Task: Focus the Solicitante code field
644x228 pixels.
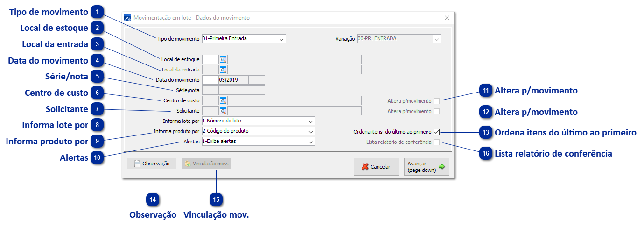Action: pyautogui.click(x=210, y=111)
